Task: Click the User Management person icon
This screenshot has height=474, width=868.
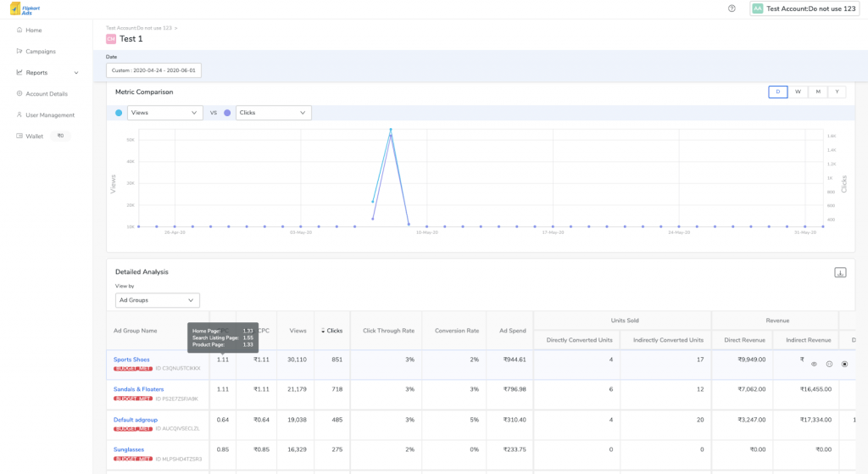Action: pyautogui.click(x=19, y=114)
